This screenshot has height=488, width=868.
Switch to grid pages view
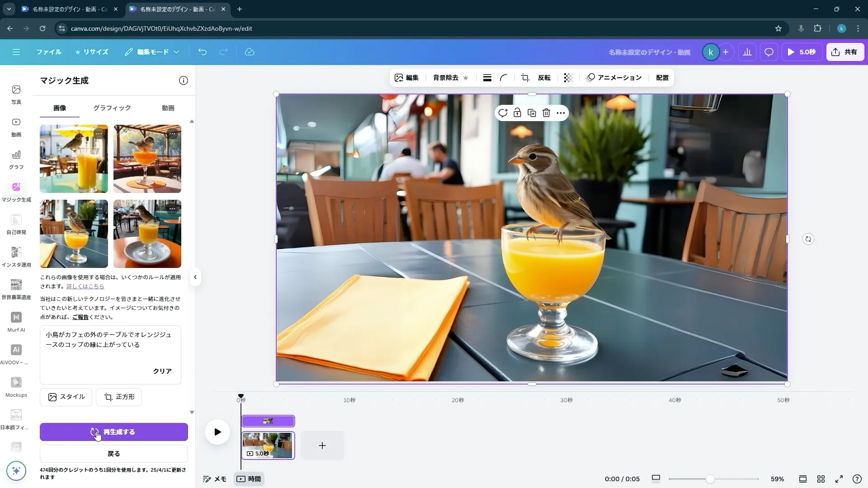pyautogui.click(x=821, y=479)
